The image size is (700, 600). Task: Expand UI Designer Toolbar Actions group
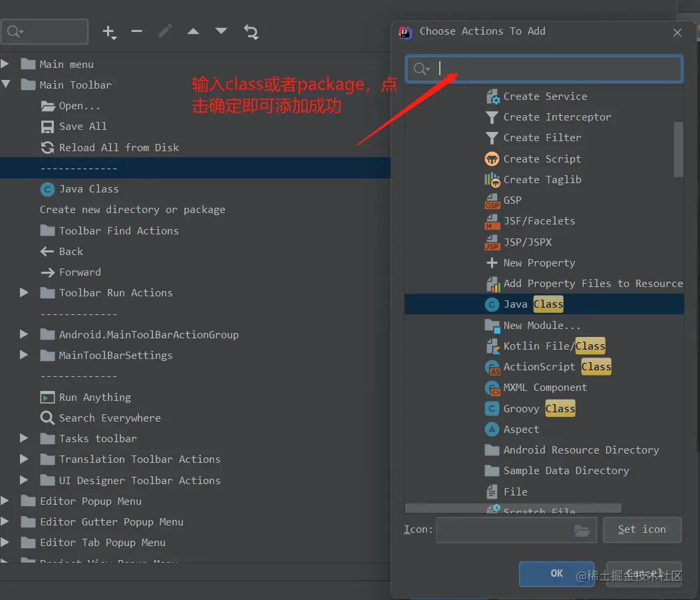pos(24,480)
